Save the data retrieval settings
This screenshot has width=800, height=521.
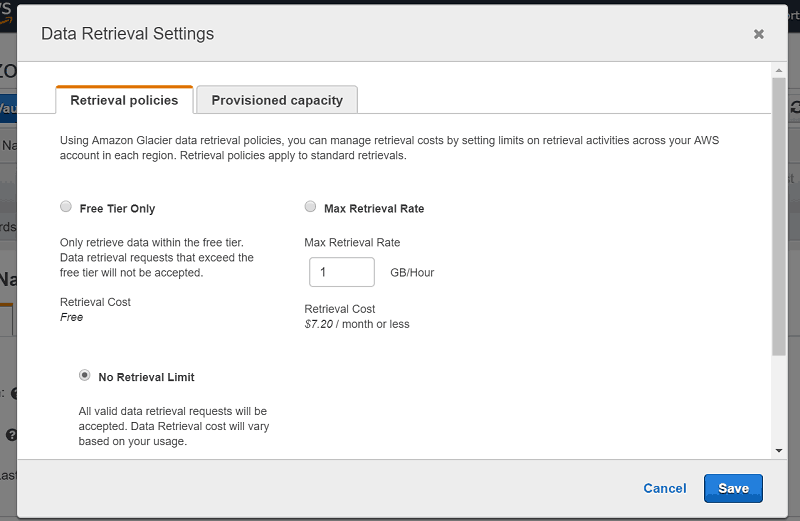[733, 488]
